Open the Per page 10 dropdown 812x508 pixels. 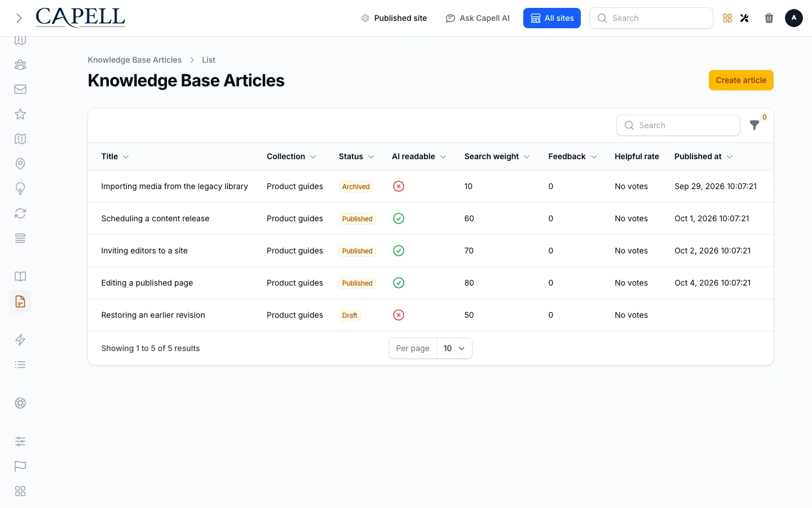point(454,348)
